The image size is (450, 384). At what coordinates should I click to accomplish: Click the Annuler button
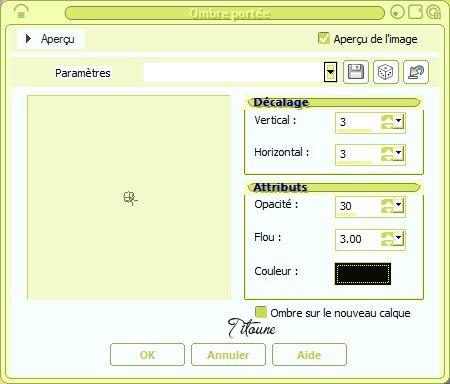(228, 355)
